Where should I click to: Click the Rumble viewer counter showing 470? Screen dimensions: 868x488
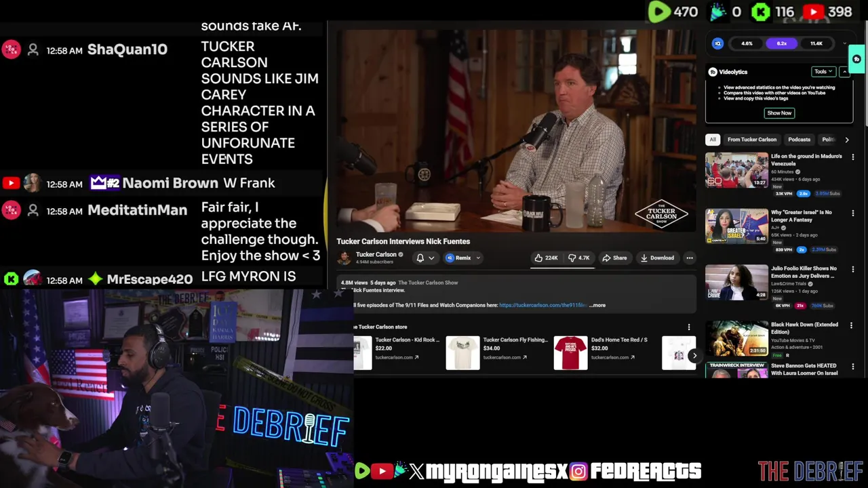tap(673, 12)
